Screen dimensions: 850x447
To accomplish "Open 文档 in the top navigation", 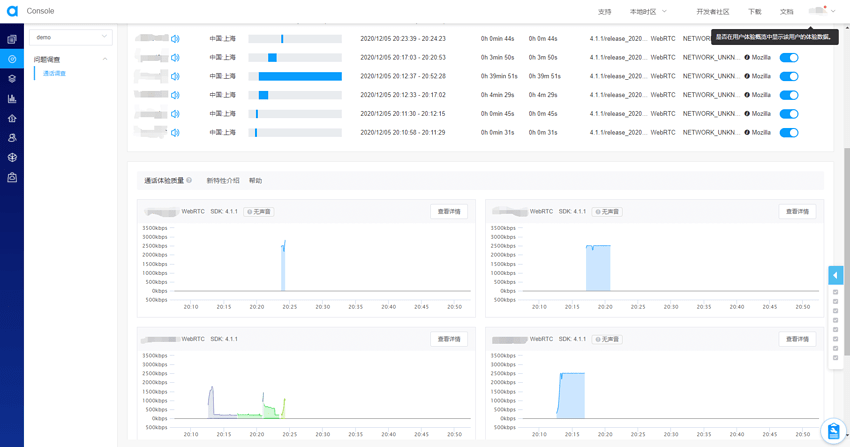I will tap(786, 11).
